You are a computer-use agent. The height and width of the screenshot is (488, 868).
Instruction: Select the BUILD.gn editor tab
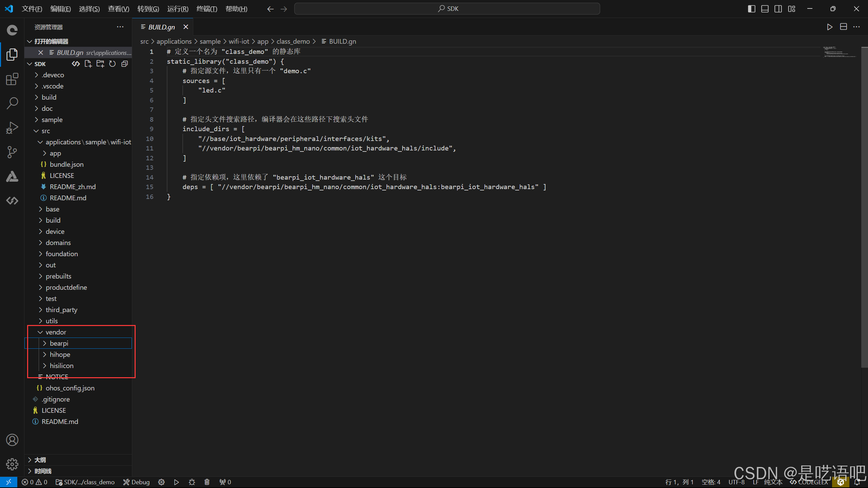click(x=161, y=27)
